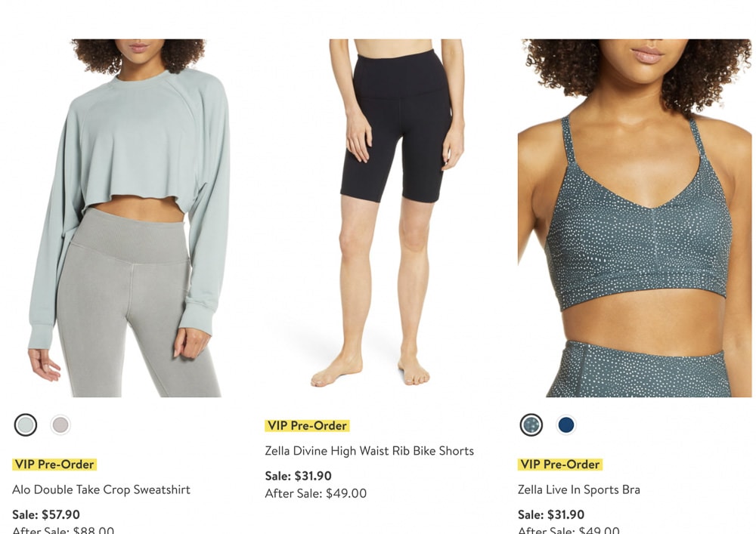The width and height of the screenshot is (756, 534).
Task: Open the Zella sports bra product photo
Action: pos(634,218)
